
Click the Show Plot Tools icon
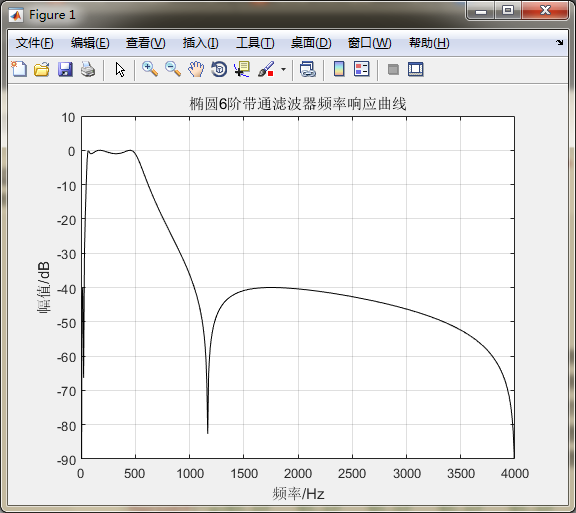click(415, 69)
